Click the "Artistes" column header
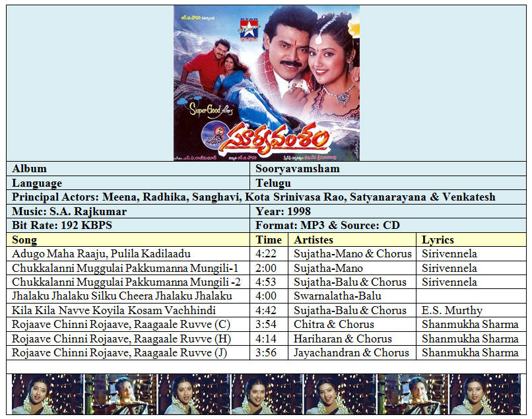 (352, 240)
